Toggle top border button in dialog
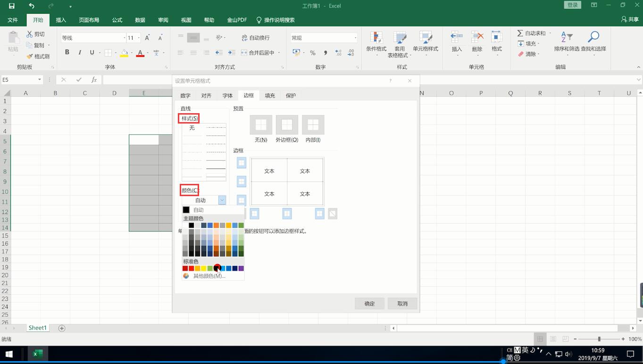The height and width of the screenshot is (364, 643). (x=241, y=163)
